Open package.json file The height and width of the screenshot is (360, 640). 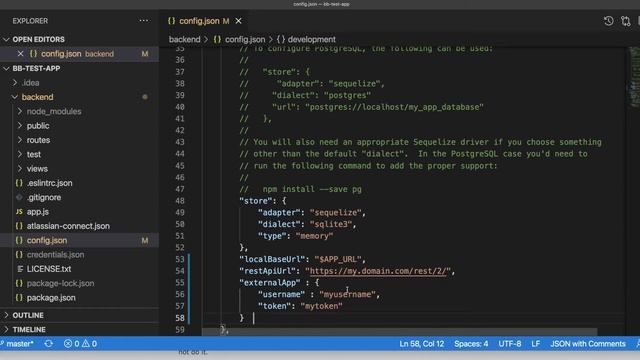(x=51, y=298)
